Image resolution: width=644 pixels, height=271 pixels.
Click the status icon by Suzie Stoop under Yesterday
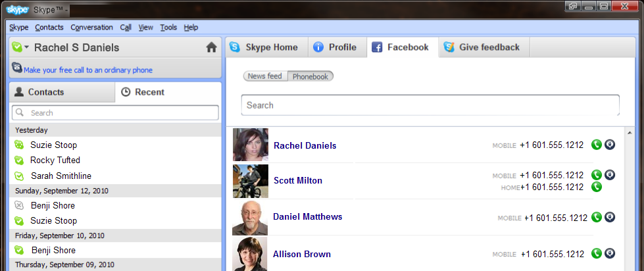[x=18, y=145]
